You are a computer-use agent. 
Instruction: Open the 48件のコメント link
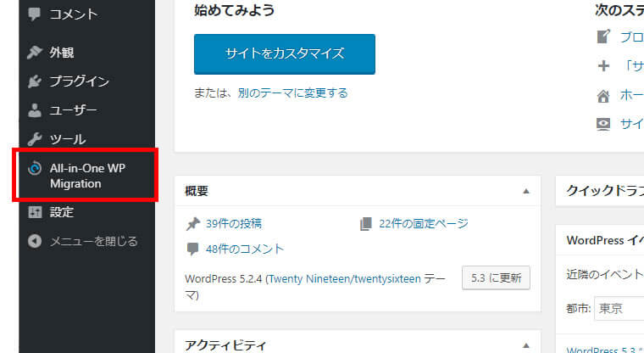coord(245,249)
